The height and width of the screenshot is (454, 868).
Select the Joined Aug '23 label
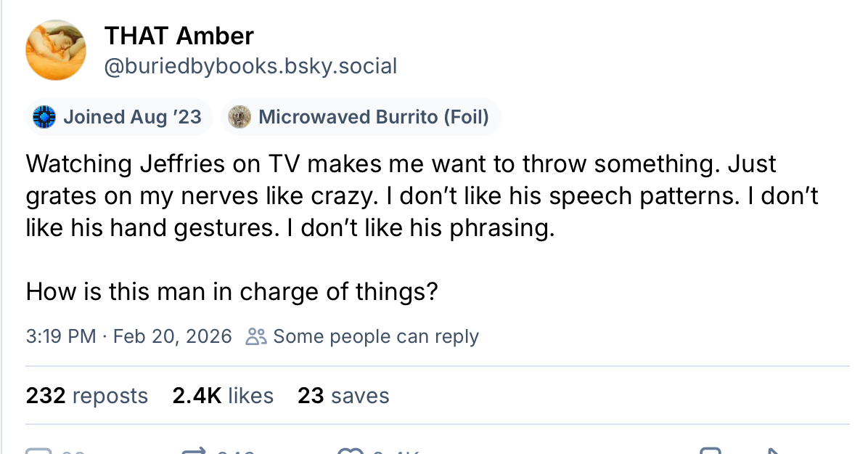(x=132, y=117)
